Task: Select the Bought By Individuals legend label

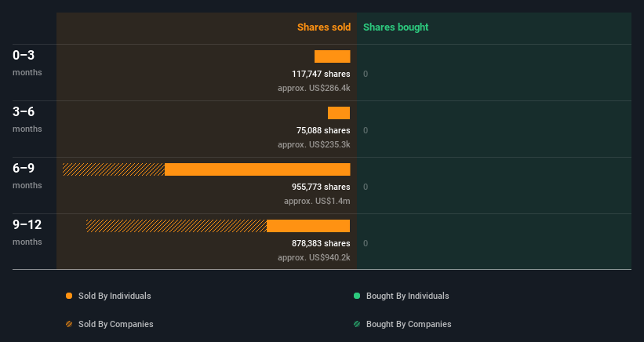Action: pyautogui.click(x=407, y=296)
